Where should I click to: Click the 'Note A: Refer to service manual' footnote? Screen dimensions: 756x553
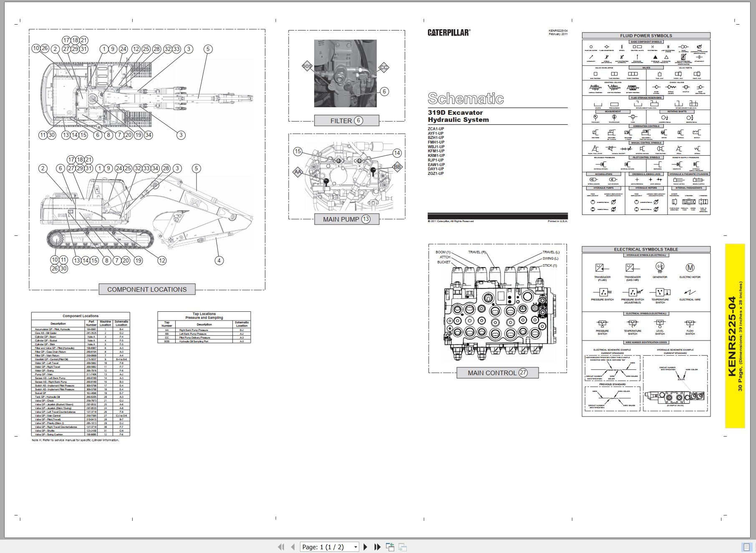(x=76, y=440)
